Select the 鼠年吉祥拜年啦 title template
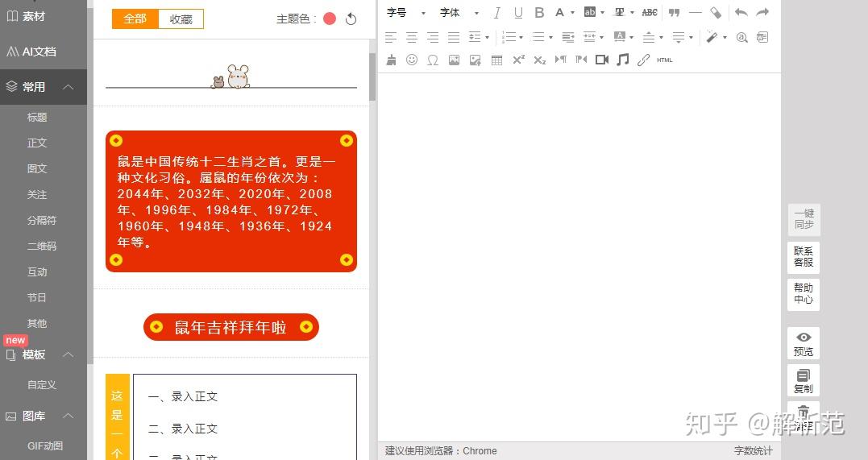This screenshot has height=460, width=868. pyautogui.click(x=230, y=327)
